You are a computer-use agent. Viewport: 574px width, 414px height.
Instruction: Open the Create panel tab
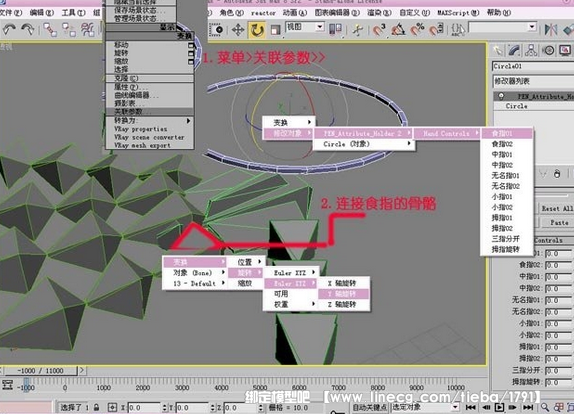498,51
